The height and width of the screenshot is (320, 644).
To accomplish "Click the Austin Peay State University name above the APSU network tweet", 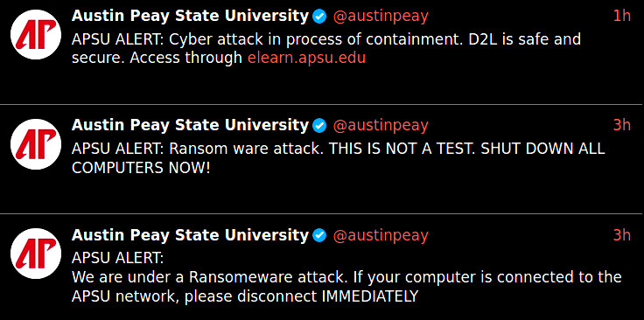I will pyautogui.click(x=190, y=235).
